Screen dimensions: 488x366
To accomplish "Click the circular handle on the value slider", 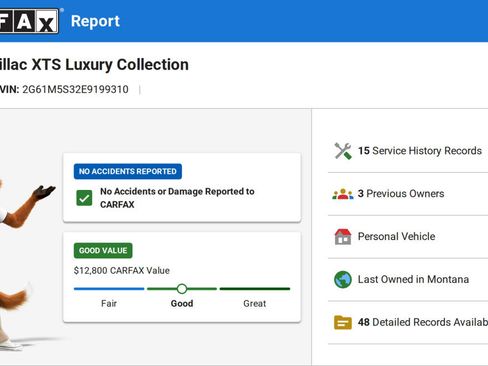I will pos(182,289).
